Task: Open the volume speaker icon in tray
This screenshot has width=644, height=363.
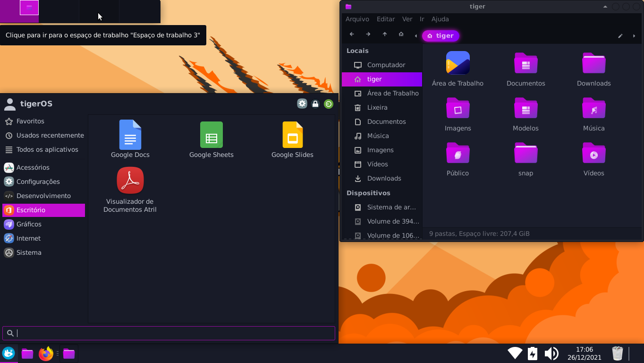Action: (x=551, y=353)
